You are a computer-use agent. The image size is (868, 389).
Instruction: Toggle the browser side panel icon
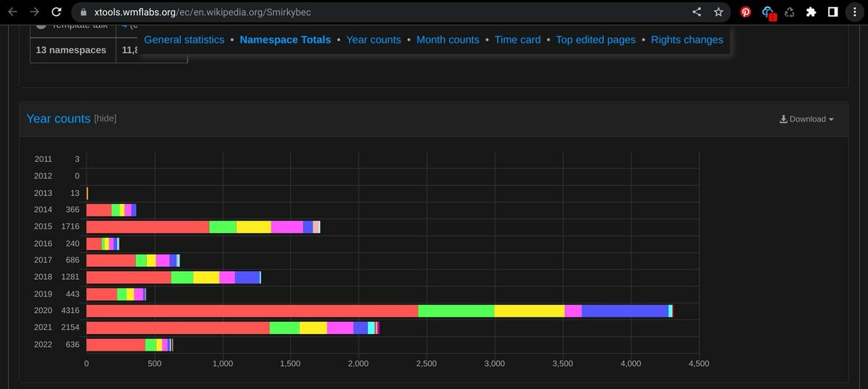833,12
